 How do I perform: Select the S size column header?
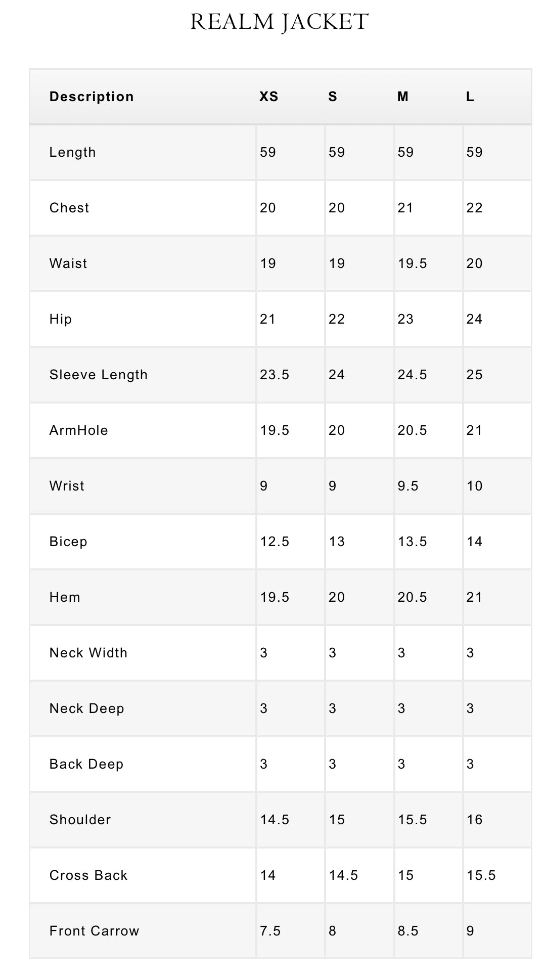coord(333,97)
